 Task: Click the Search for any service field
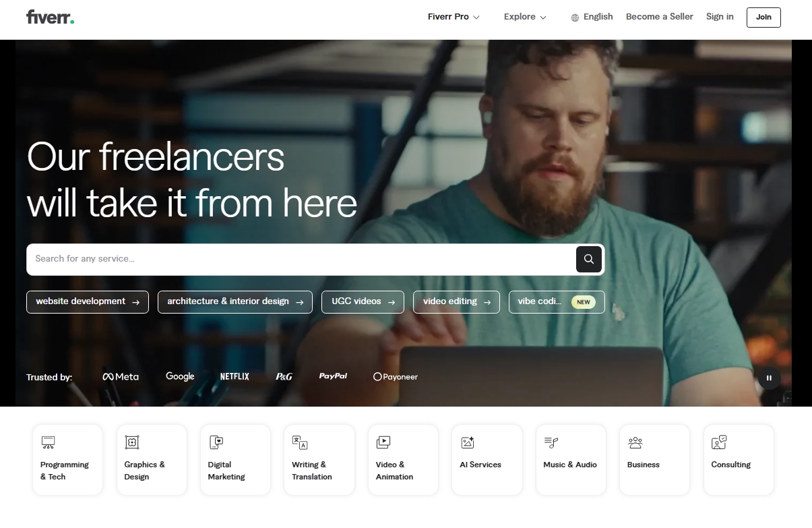[301, 259]
